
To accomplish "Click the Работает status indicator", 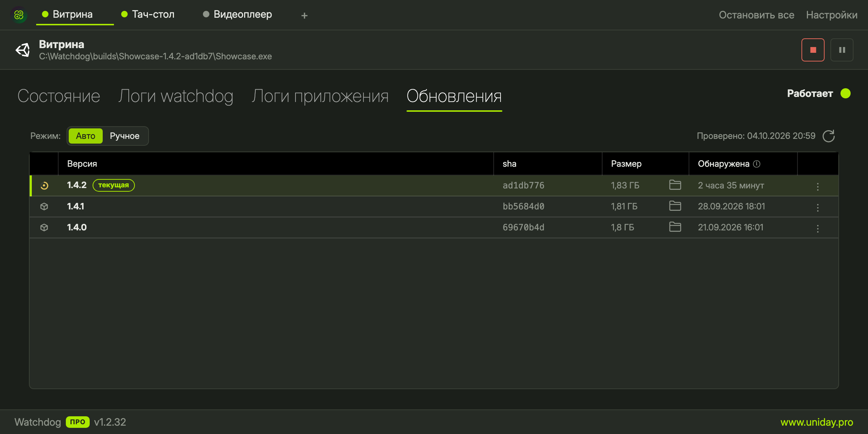I will tap(819, 93).
